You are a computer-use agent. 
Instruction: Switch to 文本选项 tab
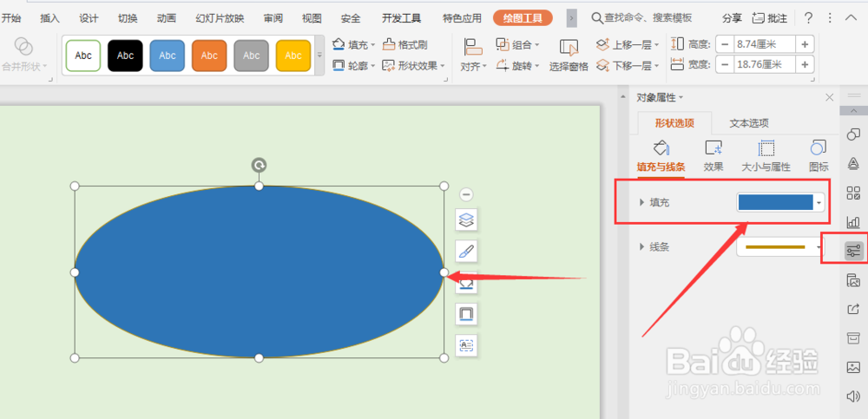(748, 123)
